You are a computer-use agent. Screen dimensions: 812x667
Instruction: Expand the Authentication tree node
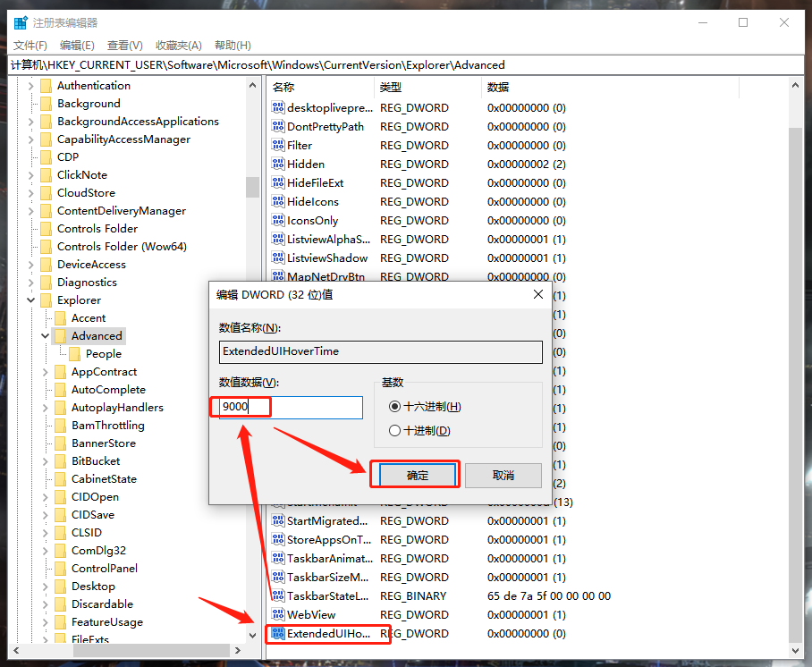31,85
